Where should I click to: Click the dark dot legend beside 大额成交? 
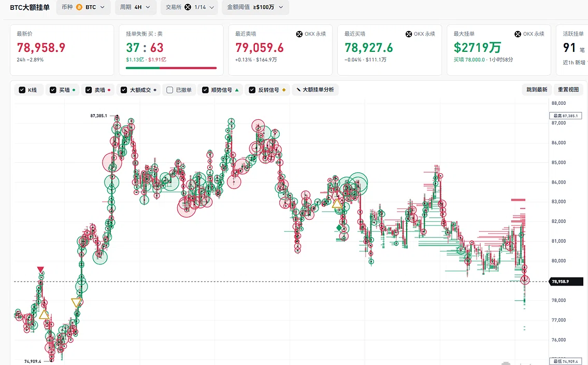pyautogui.click(x=155, y=90)
